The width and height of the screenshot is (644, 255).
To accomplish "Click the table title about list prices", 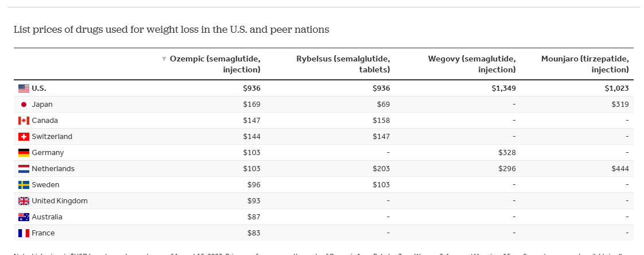I will [171, 29].
